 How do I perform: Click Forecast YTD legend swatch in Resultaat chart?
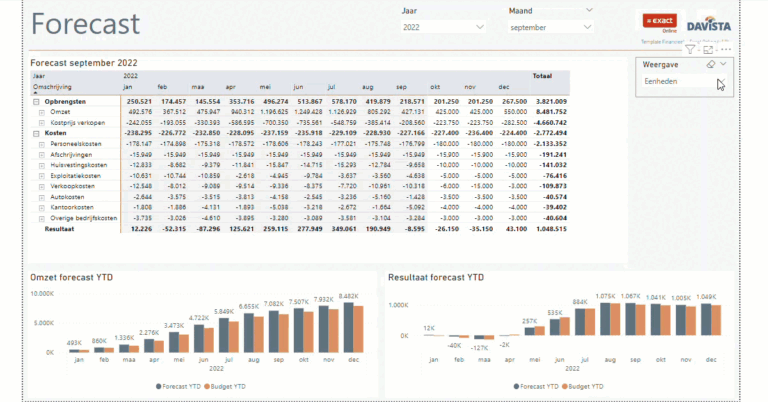[516, 386]
